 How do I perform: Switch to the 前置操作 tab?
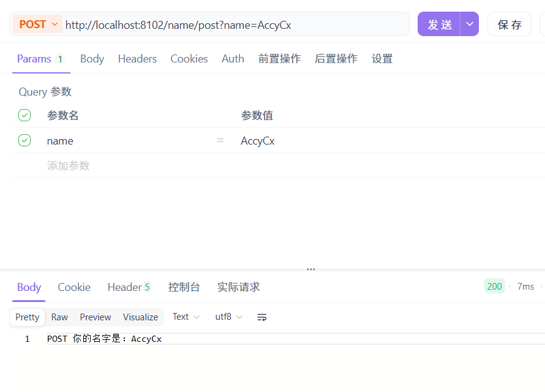(x=279, y=58)
